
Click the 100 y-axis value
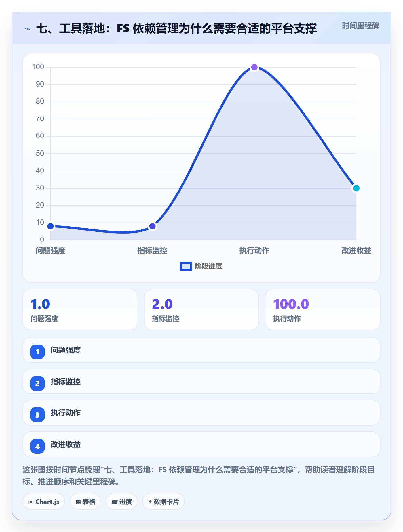38,67
